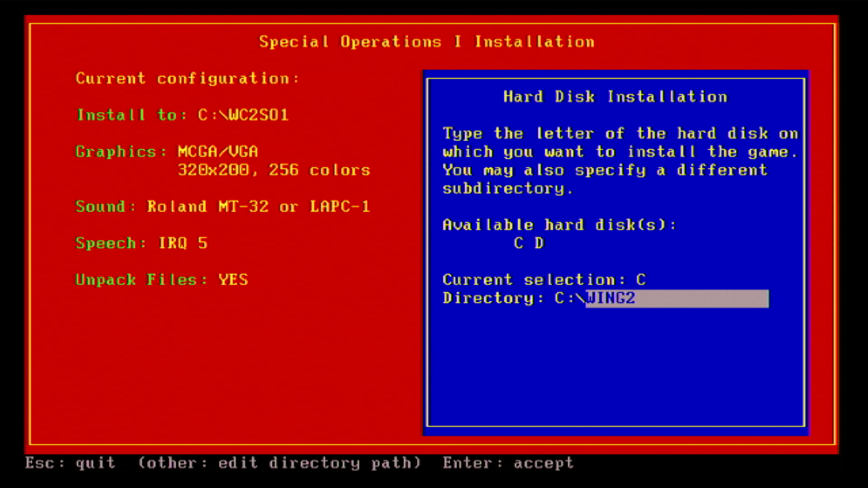Click the Enter: accept hint

[x=508, y=463]
